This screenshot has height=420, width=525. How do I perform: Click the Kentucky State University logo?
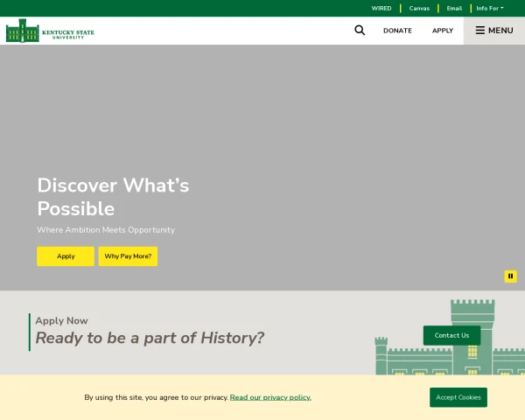50,31
